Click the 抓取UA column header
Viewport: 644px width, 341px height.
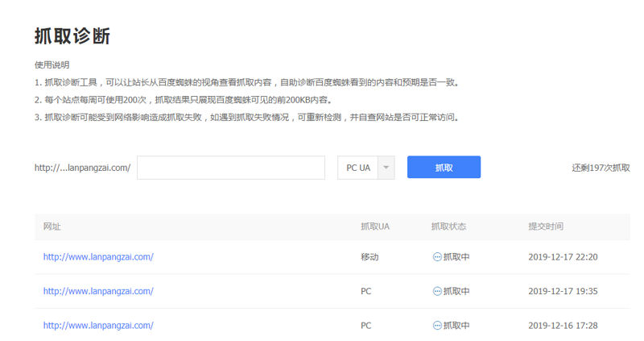coord(375,227)
